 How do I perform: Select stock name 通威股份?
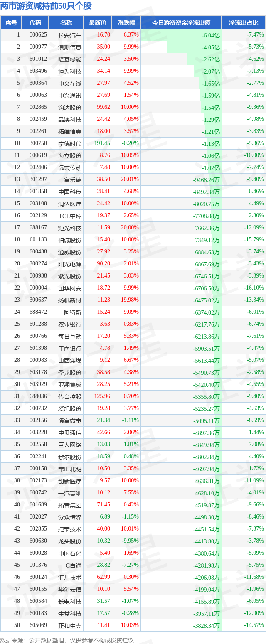click(70, 252)
